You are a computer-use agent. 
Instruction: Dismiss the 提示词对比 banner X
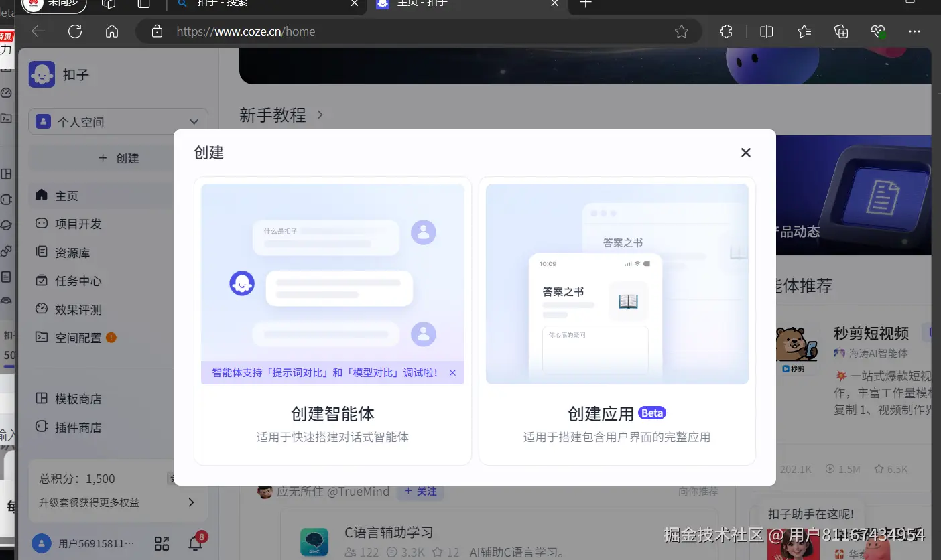(452, 373)
